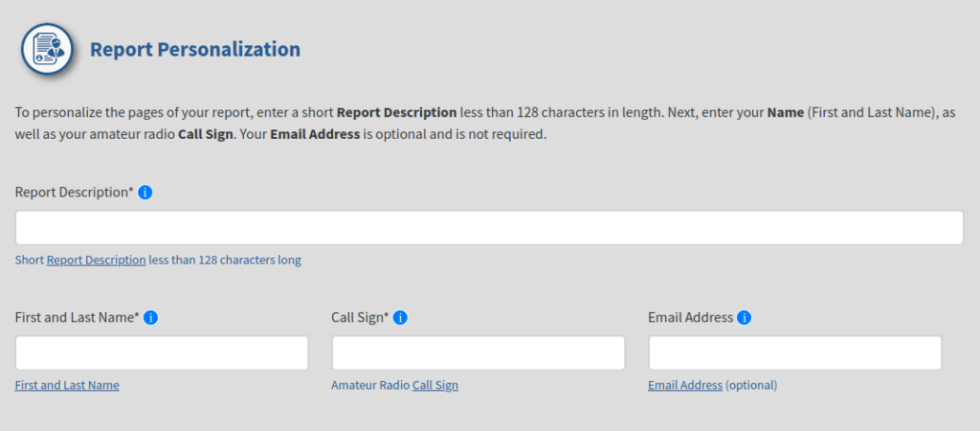Screen dimensions: 980x431
Task: Open the underlined Call Sign link below field
Action: coord(435,385)
